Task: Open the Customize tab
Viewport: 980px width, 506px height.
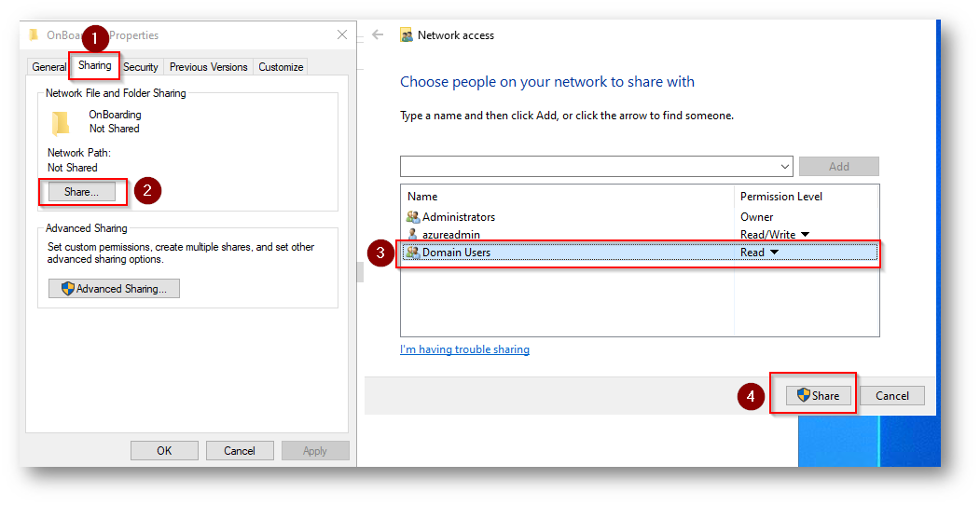Action: coord(281,67)
